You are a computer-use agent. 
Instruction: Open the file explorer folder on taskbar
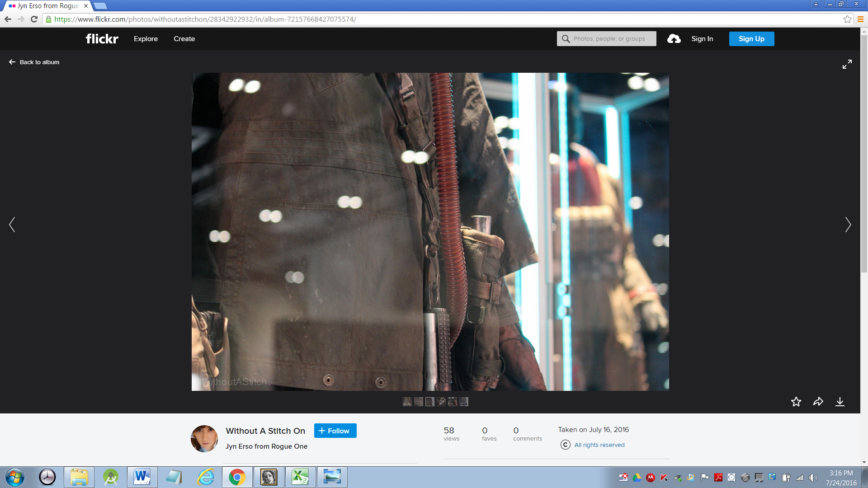click(x=79, y=477)
